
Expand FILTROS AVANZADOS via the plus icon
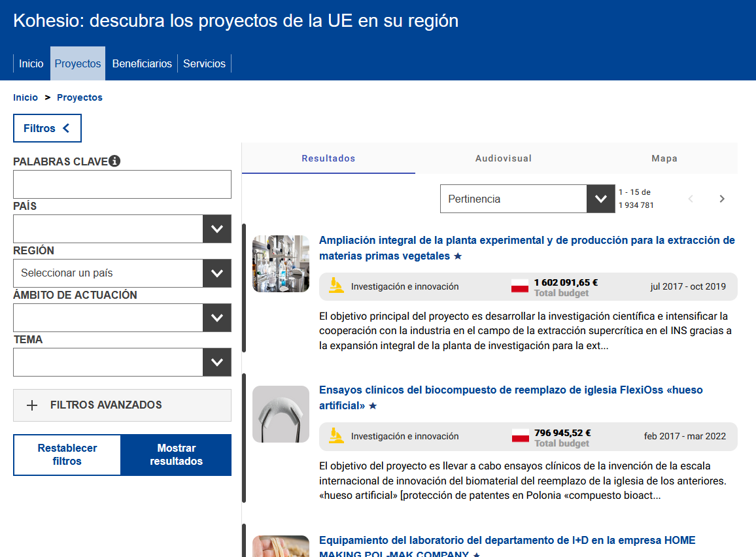click(32, 405)
